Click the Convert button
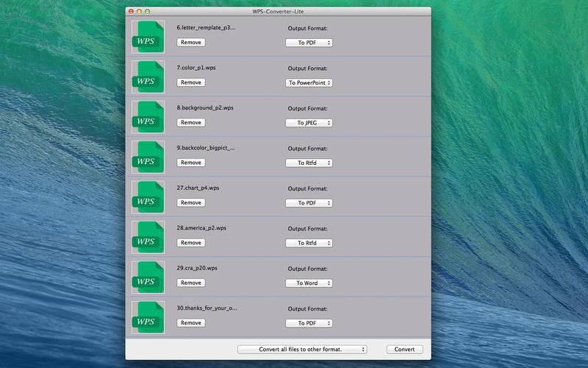Image resolution: width=588 pixels, height=368 pixels. (x=405, y=349)
